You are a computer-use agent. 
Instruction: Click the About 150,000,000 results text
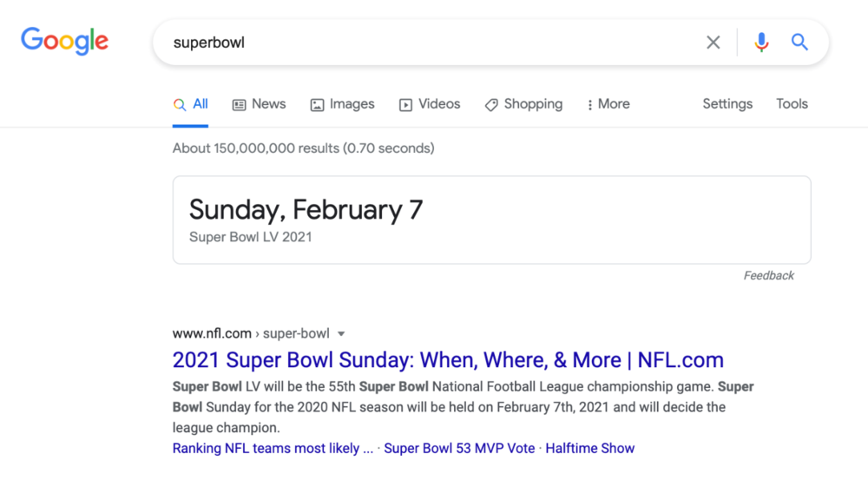pos(303,148)
